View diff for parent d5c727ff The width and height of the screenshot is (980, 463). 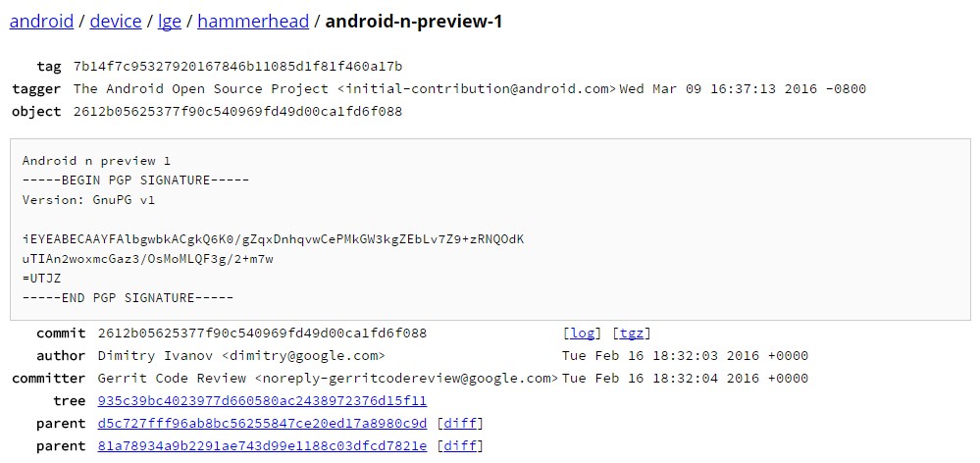point(460,424)
